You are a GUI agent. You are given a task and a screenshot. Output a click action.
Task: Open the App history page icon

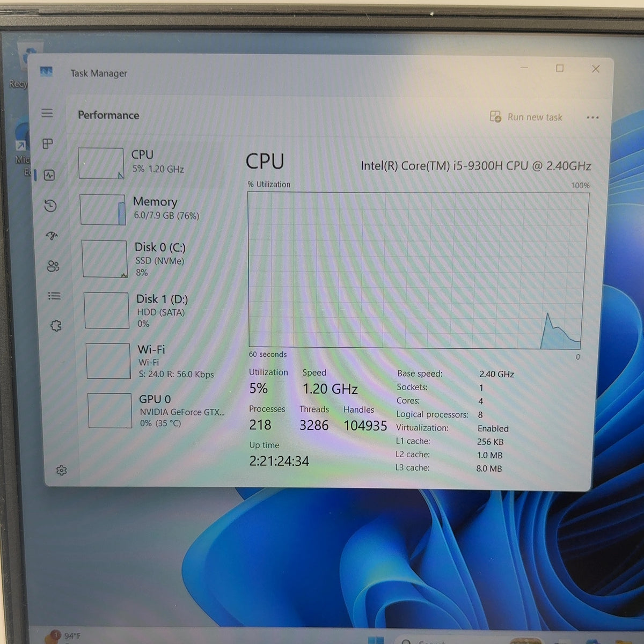point(50,206)
